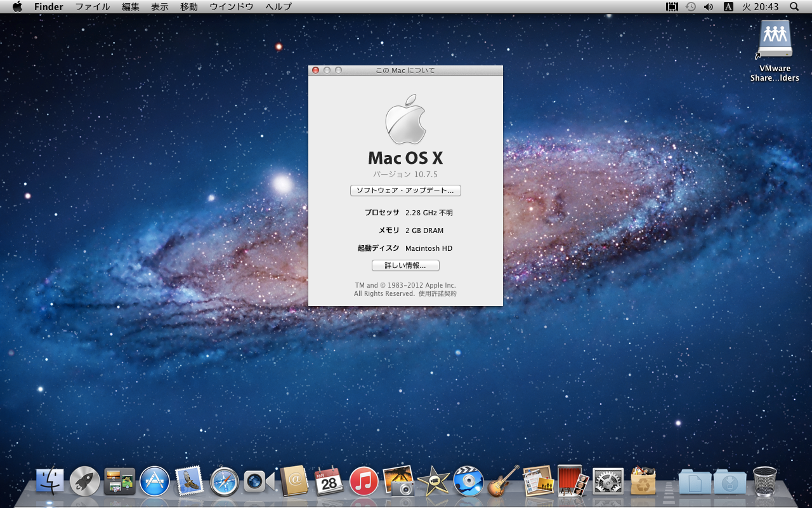This screenshot has width=812, height=508.
Task: Launch iMovie star icon
Action: (434, 481)
